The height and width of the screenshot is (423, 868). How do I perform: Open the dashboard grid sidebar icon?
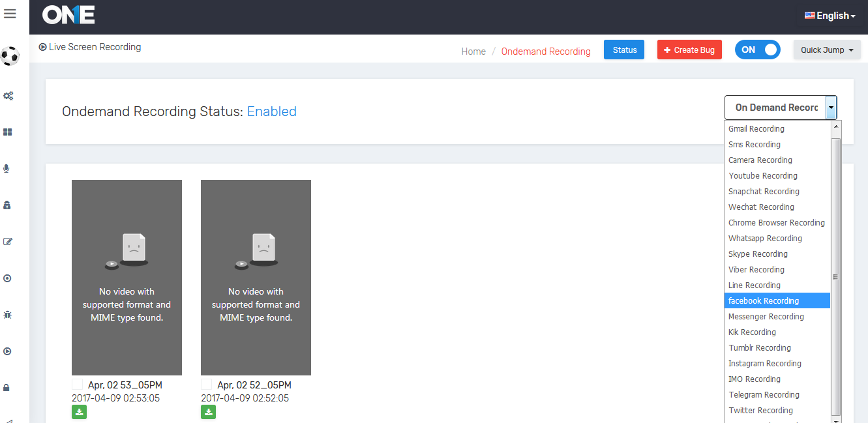(8, 132)
